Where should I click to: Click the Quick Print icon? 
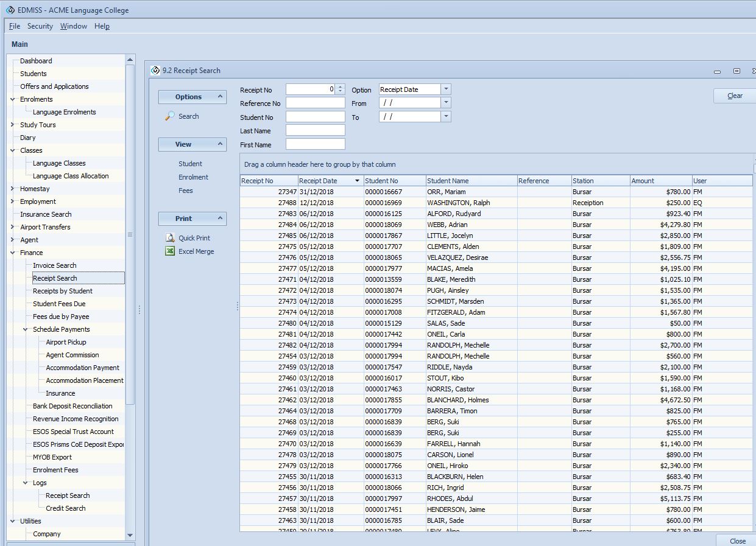[171, 238]
